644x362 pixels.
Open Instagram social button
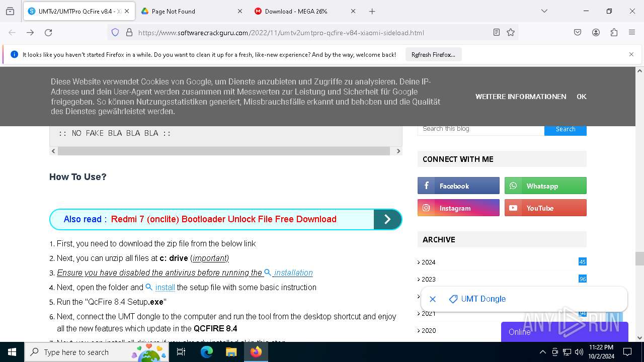(x=458, y=208)
